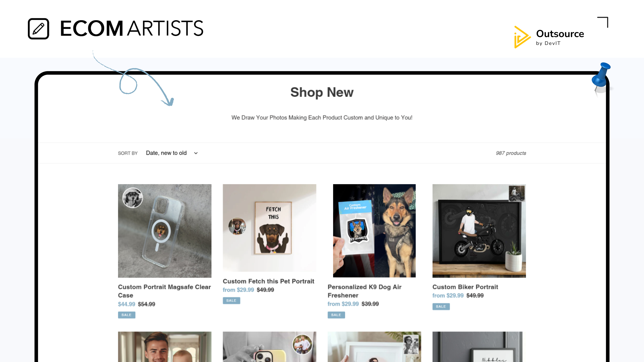
Task: Click the circular dog photo on Magsafe case image
Action: [132, 198]
